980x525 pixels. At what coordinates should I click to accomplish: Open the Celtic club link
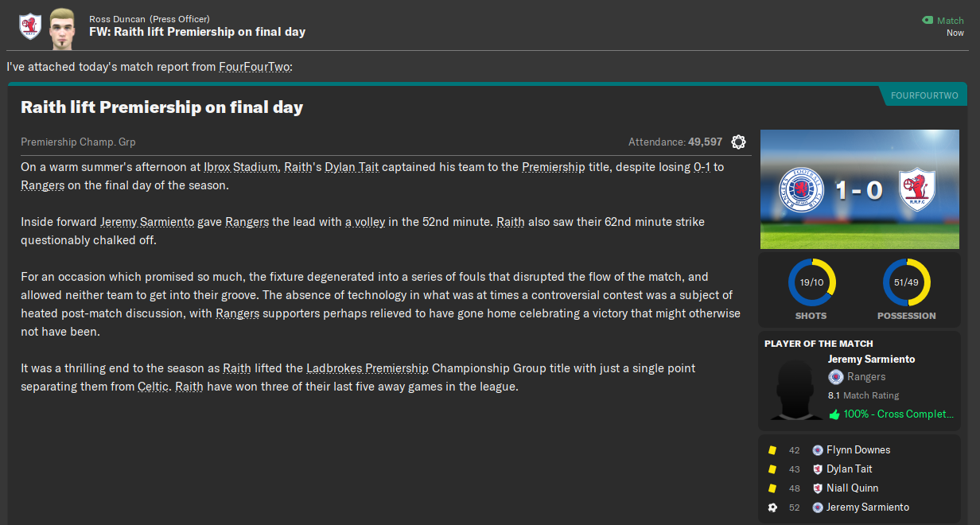tap(153, 387)
